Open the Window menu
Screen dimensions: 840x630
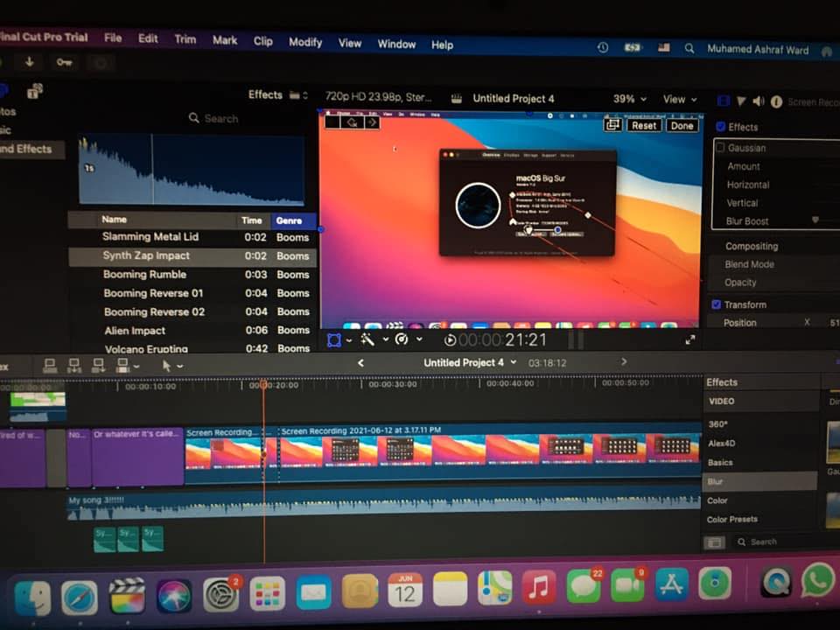(396, 45)
